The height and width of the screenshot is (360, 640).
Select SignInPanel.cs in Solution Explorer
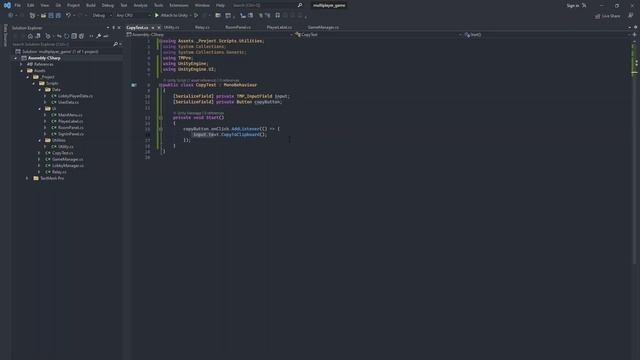(x=71, y=134)
